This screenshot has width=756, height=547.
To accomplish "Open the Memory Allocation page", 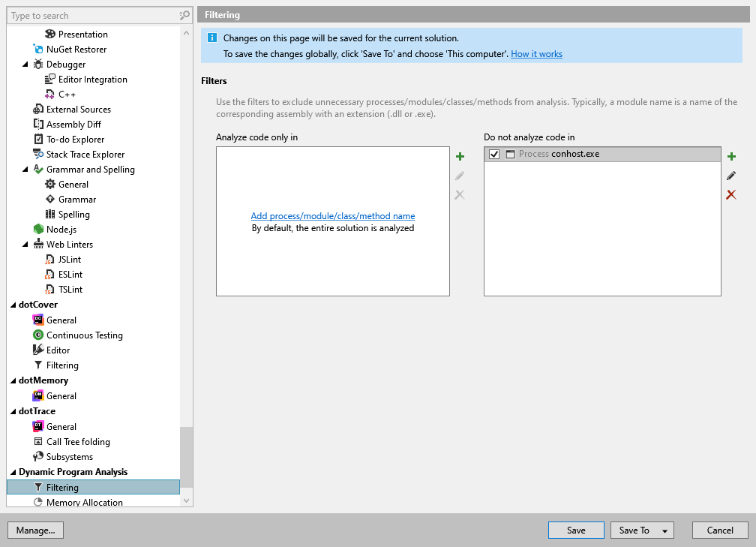I will pyautogui.click(x=84, y=502).
